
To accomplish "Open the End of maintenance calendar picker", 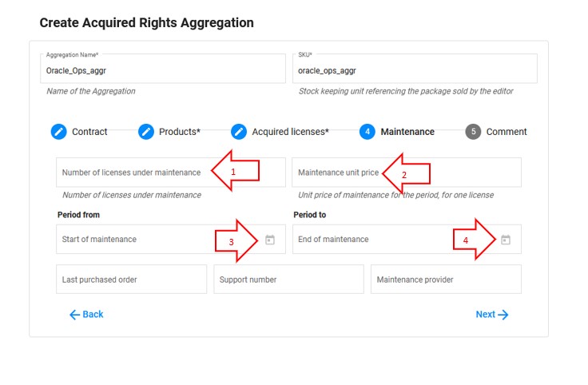I will pos(506,240).
